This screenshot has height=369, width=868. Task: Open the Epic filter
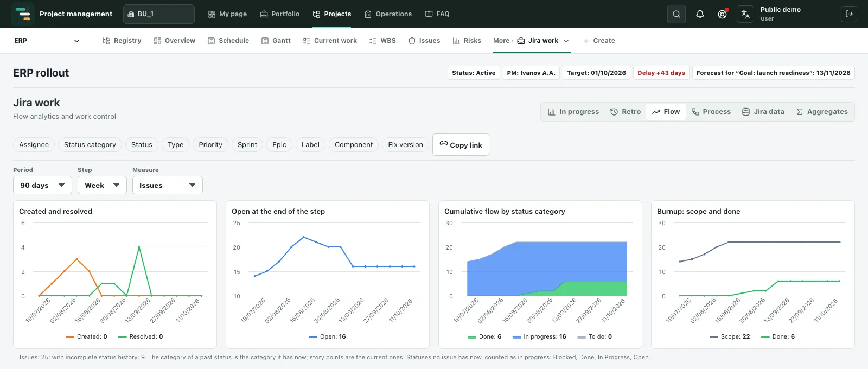click(279, 145)
